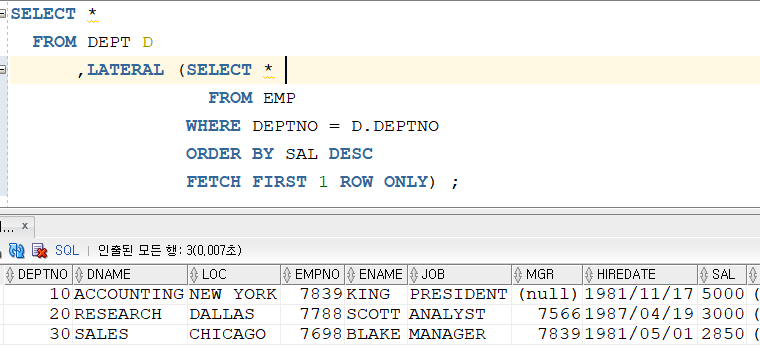Click the sort icon in LOC header
Viewport: 760px width, 360px height.
[x=194, y=275]
